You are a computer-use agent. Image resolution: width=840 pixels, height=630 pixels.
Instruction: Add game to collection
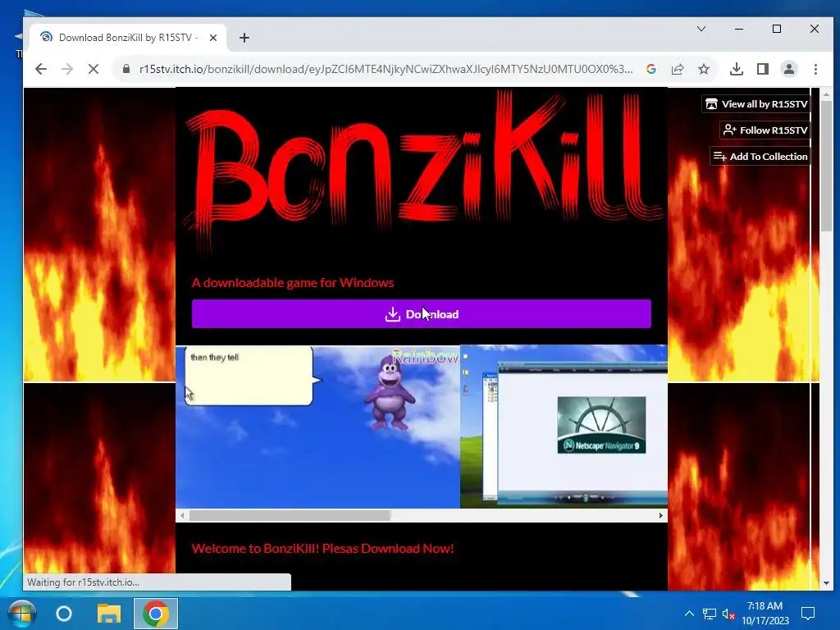click(760, 157)
